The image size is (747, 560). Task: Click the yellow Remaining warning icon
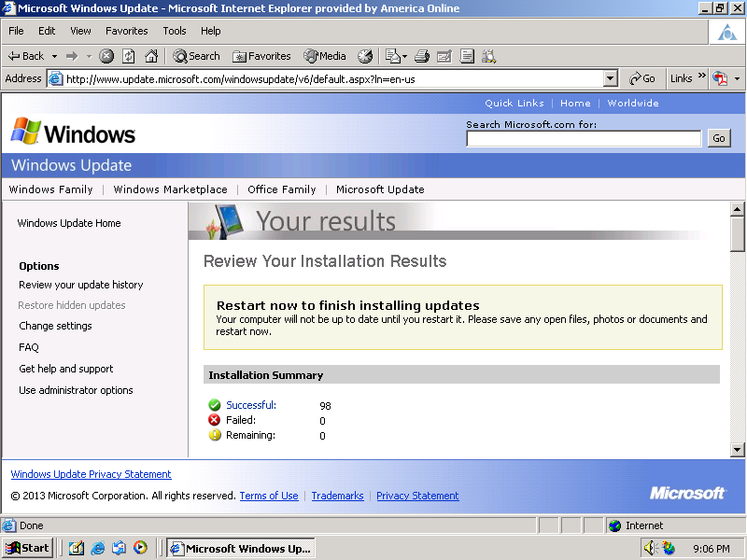215,435
